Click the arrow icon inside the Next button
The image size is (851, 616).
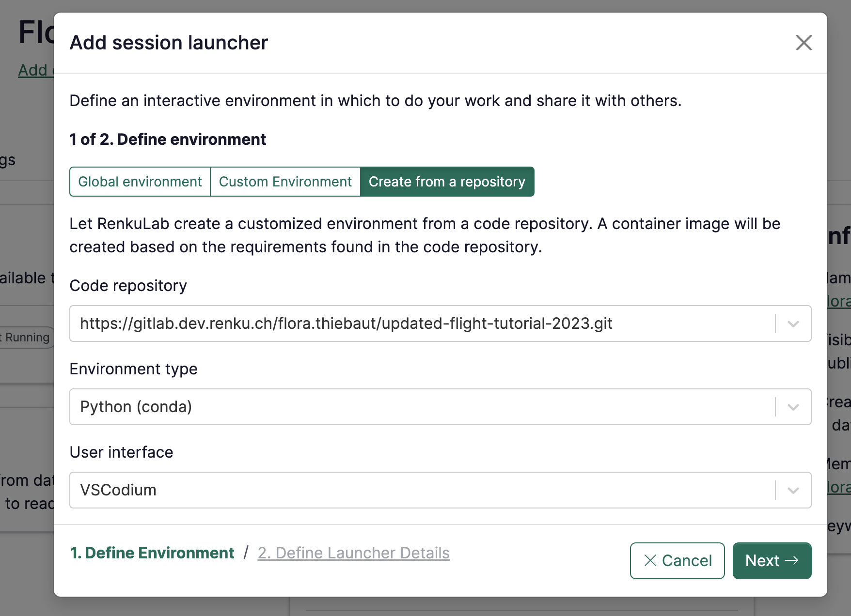793,560
